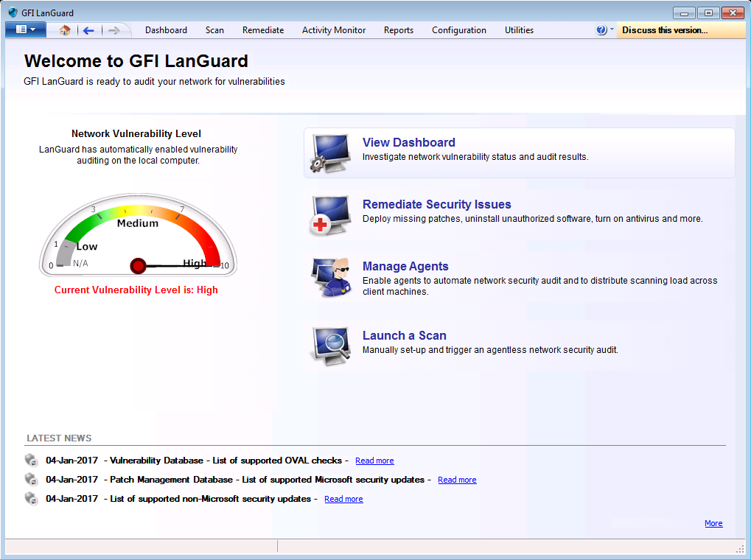
Task: Open the main application menu dropdown
Action: tap(26, 29)
